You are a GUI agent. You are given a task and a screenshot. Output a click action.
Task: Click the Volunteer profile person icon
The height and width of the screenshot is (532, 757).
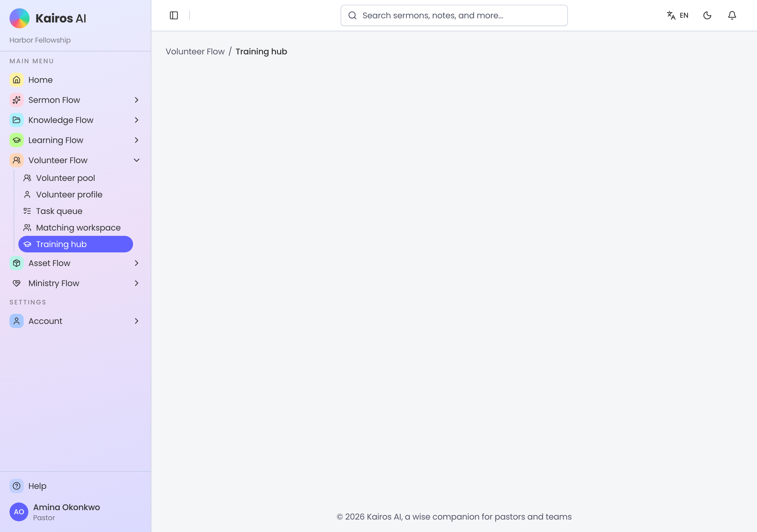click(27, 194)
